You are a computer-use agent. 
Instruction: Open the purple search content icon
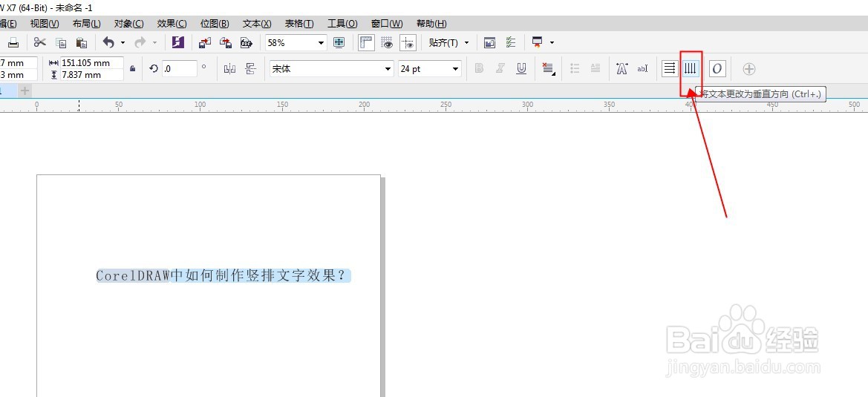point(177,42)
